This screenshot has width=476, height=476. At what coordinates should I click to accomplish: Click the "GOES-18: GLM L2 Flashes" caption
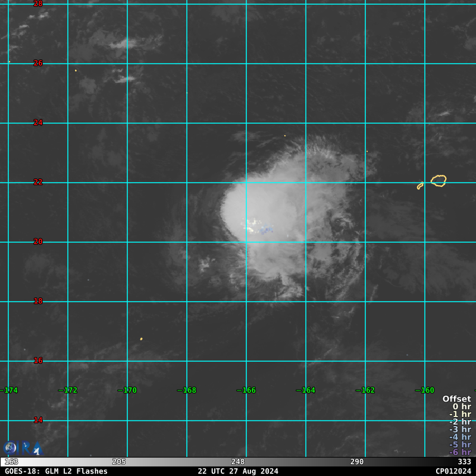click(x=56, y=471)
